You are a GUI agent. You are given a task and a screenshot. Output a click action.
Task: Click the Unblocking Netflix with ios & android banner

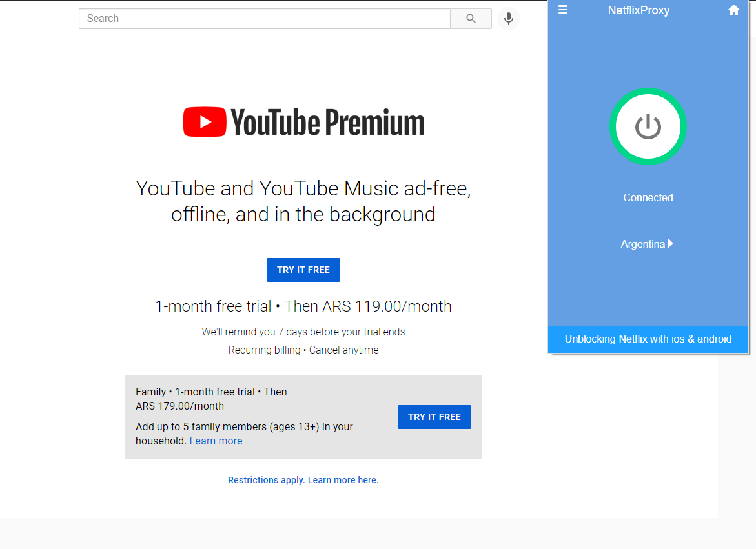(x=648, y=339)
